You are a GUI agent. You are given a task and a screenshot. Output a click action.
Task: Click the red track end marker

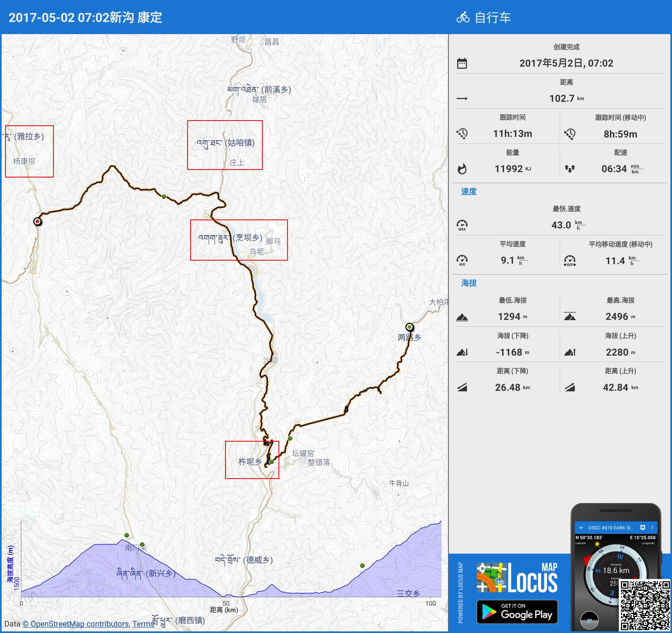38,222
